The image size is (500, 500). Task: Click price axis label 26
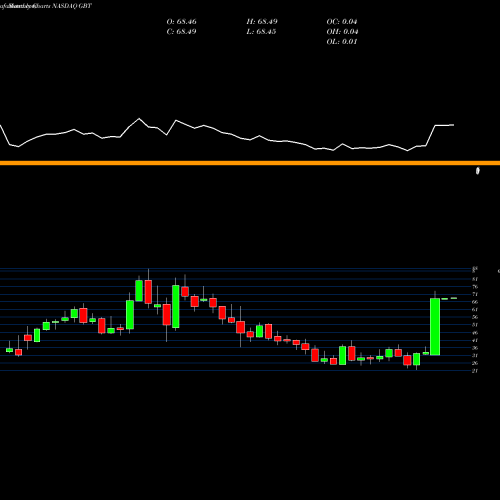pyautogui.click(x=475, y=363)
